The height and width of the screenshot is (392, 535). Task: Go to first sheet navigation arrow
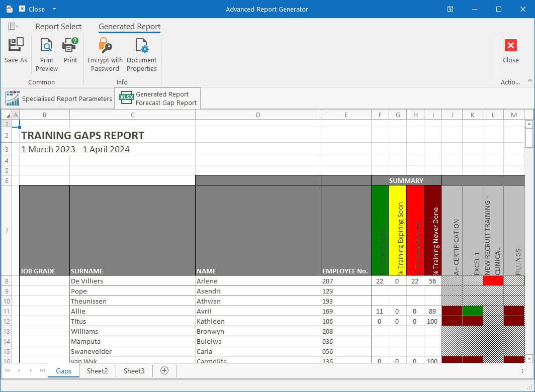click(8, 370)
